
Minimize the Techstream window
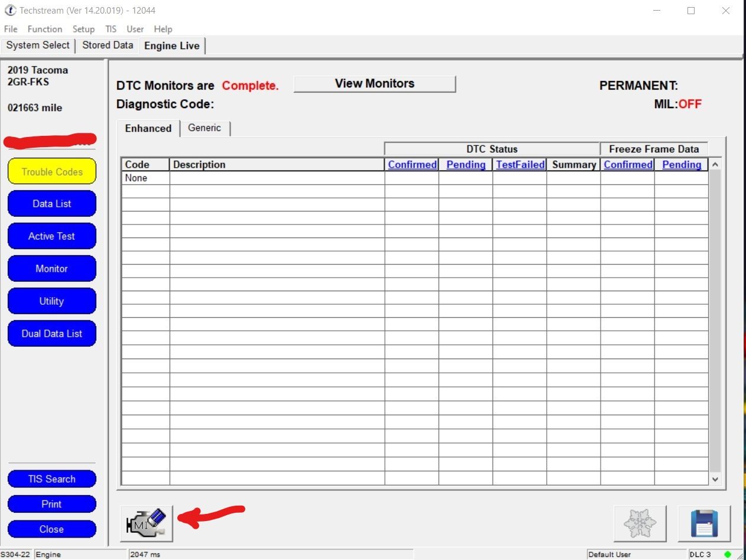coord(656,11)
